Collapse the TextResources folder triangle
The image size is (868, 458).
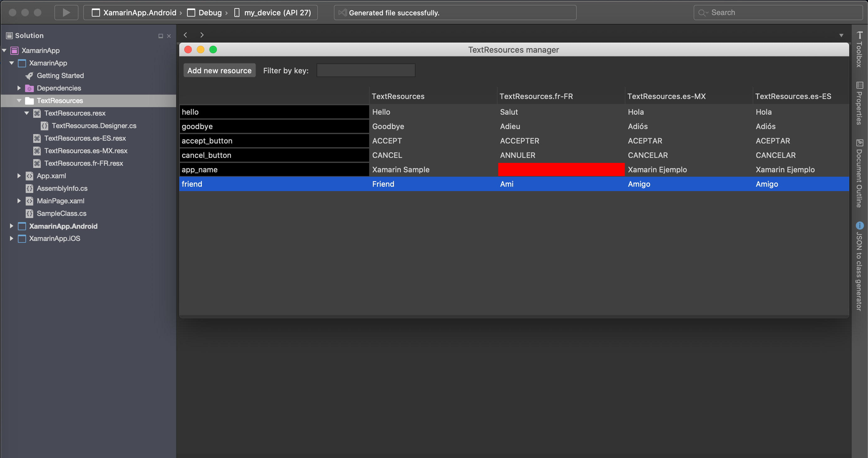(x=19, y=101)
